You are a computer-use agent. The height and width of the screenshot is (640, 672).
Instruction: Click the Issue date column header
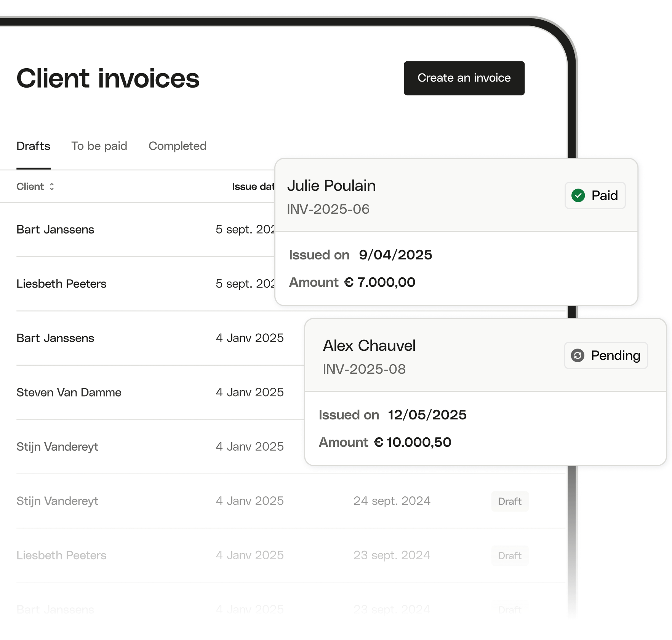click(x=253, y=187)
